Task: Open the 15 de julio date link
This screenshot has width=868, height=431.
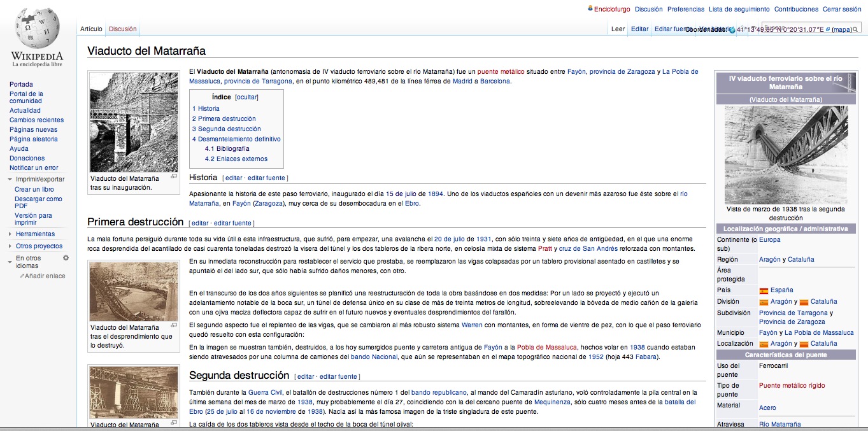Action: (x=401, y=194)
